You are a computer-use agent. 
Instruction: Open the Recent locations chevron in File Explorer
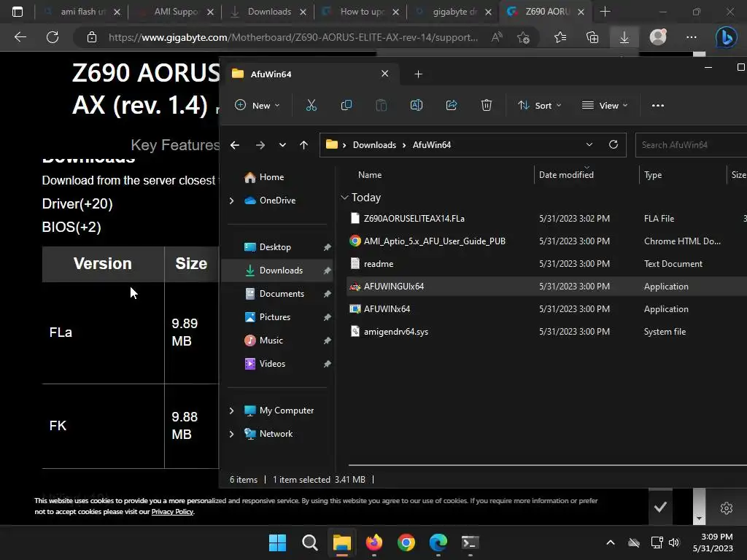point(282,145)
